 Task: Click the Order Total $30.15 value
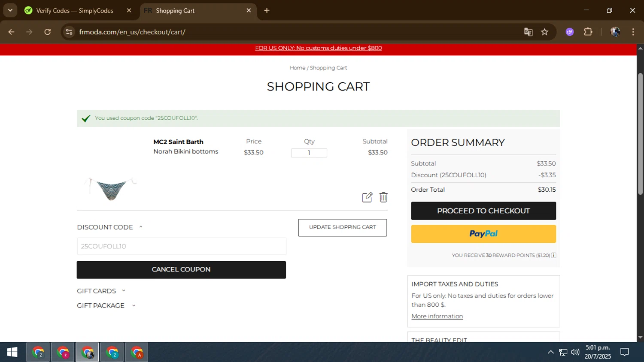[x=547, y=190]
